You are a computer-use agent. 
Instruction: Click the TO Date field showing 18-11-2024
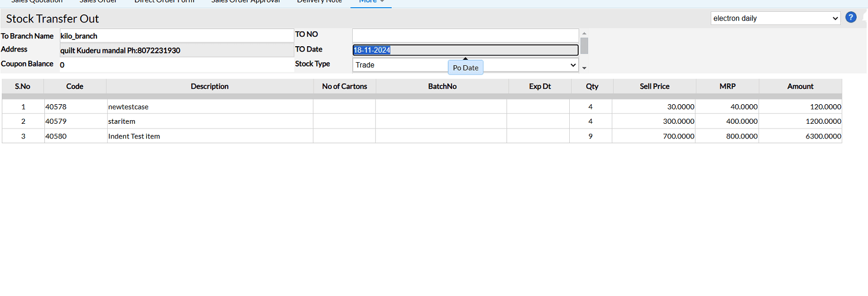465,50
